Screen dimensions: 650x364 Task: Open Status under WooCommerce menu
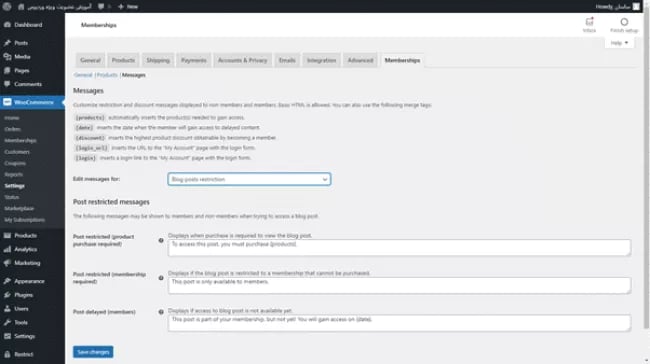12,197
